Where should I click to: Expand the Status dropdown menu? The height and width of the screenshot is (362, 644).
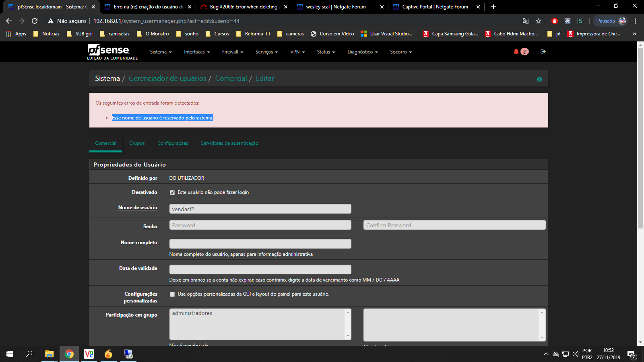[326, 52]
